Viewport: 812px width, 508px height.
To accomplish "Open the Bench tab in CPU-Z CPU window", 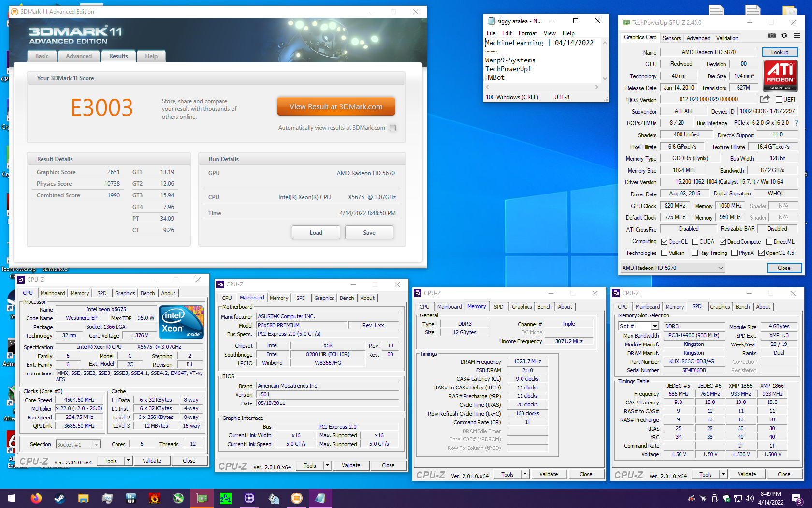I will coord(147,293).
